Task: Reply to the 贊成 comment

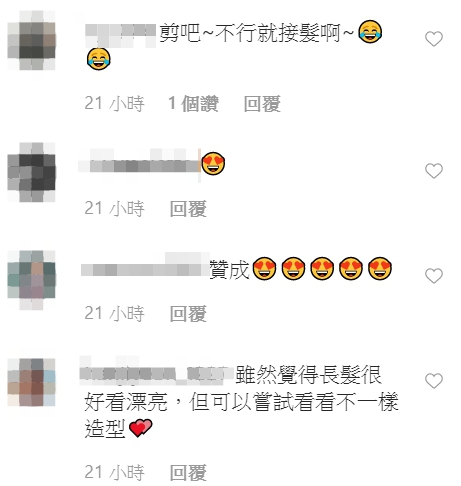Action: [x=188, y=314]
